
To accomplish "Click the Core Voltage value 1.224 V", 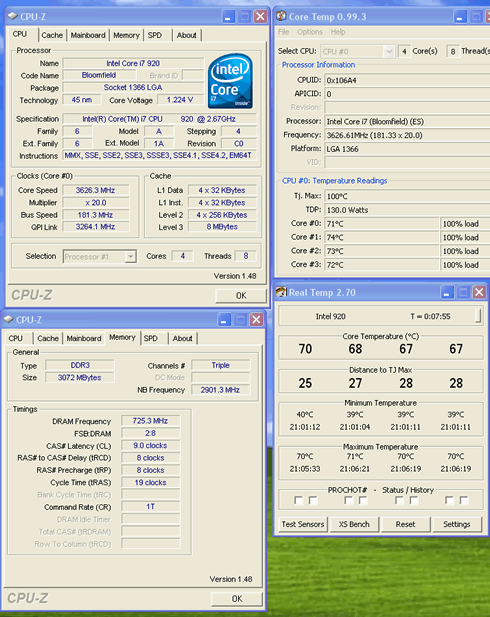I will coord(180,100).
